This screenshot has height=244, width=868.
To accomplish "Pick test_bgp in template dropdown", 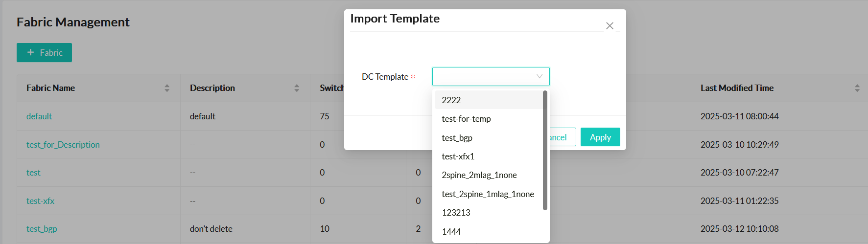I will point(457,138).
